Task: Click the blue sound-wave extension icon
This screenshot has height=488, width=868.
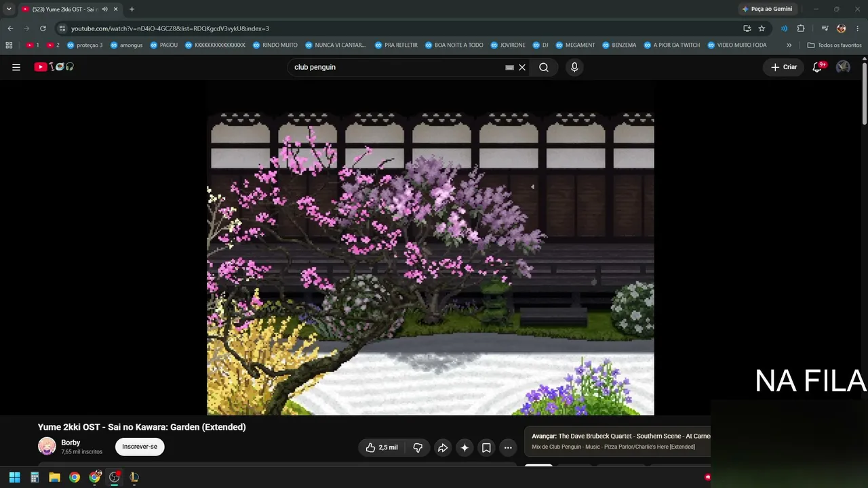Action: (x=784, y=28)
